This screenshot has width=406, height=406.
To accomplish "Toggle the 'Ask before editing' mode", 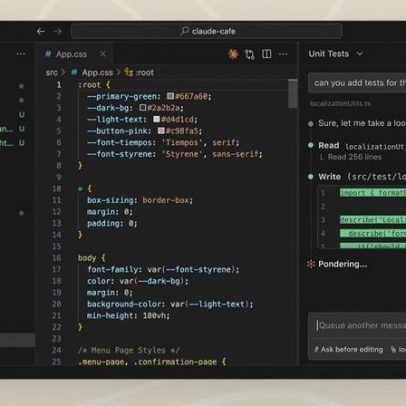I will click(x=349, y=349).
